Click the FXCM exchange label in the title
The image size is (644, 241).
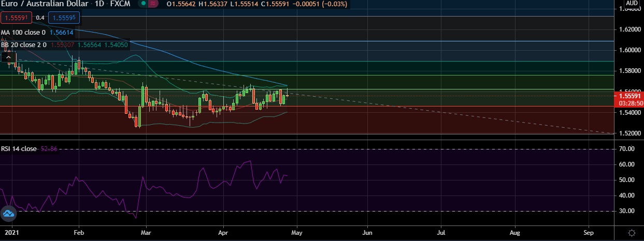point(120,4)
